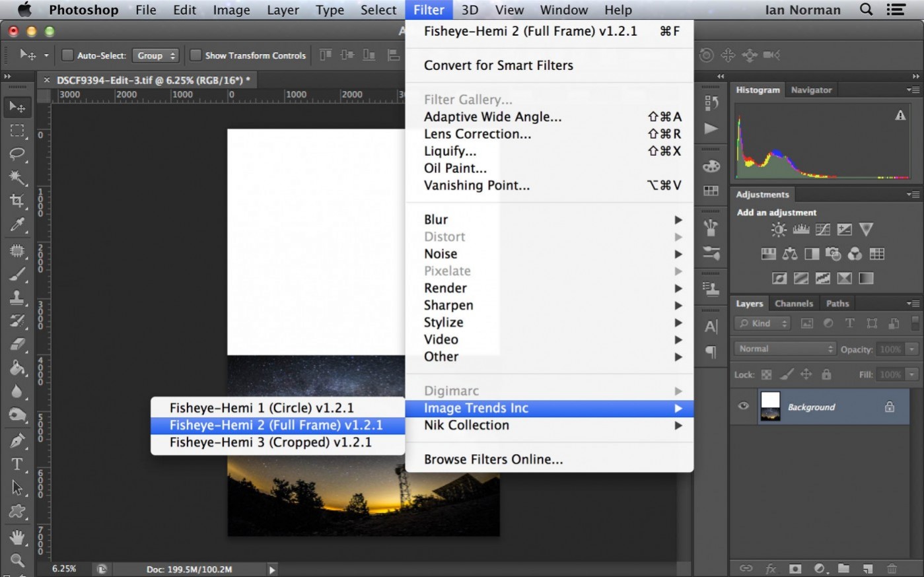
Task: Open the Histogram panel options menu
Action: pyautogui.click(x=913, y=90)
